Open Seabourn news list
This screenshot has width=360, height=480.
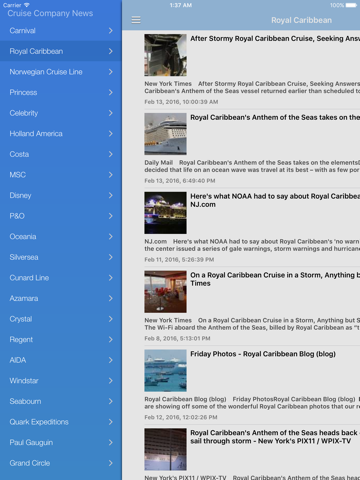61,401
